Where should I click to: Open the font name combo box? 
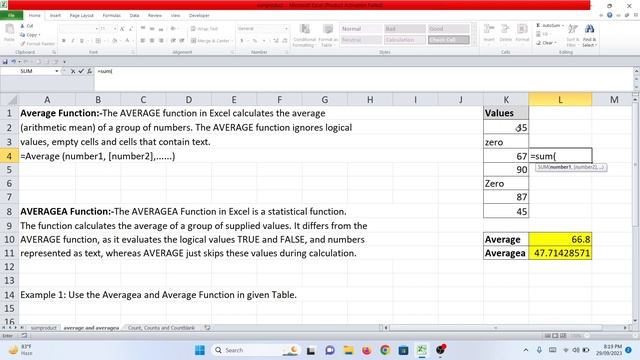(x=80, y=29)
